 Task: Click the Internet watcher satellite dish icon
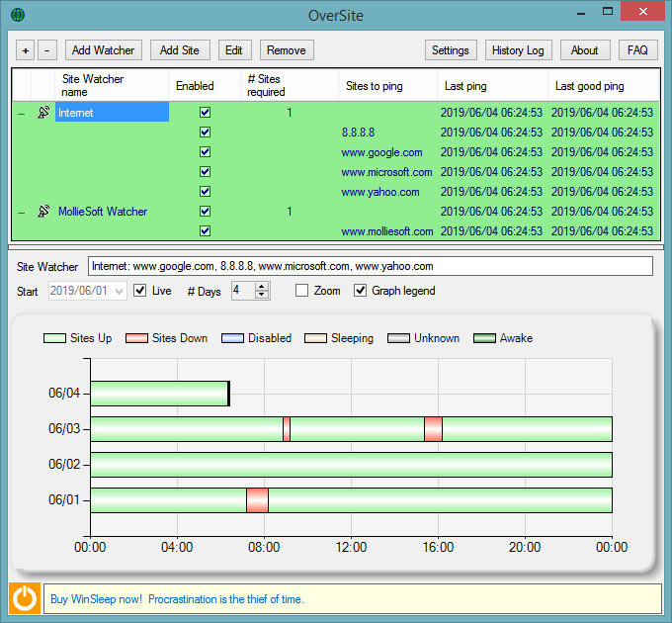click(43, 113)
